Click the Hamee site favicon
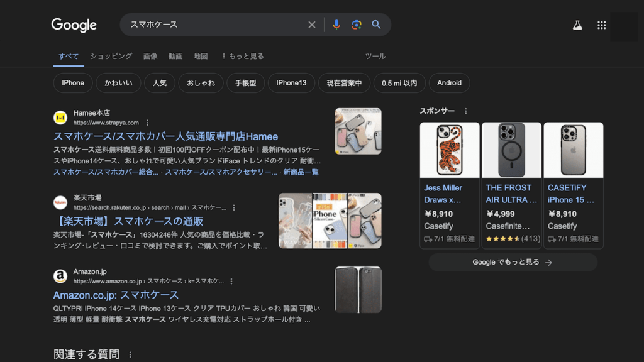The image size is (644, 362). point(60,118)
